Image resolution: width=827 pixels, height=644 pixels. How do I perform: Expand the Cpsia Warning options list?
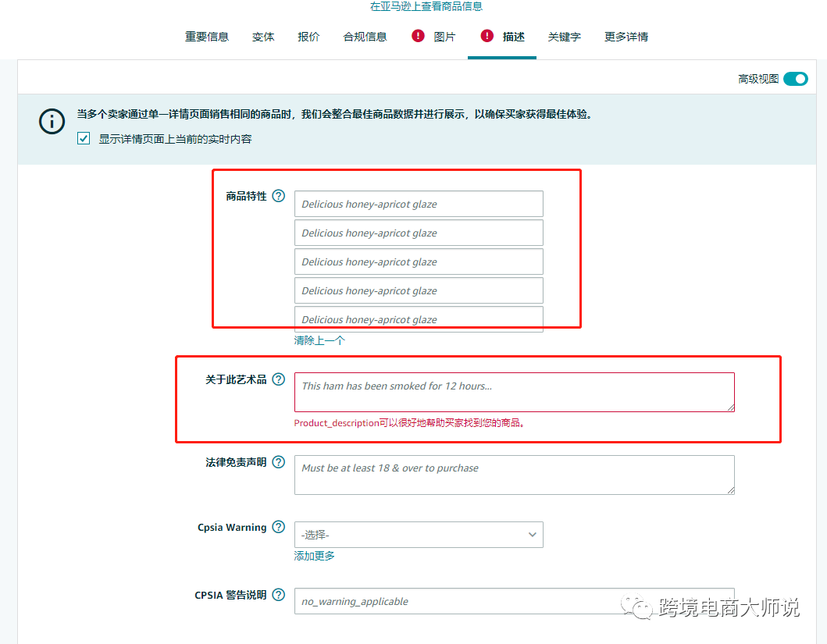[419, 535]
